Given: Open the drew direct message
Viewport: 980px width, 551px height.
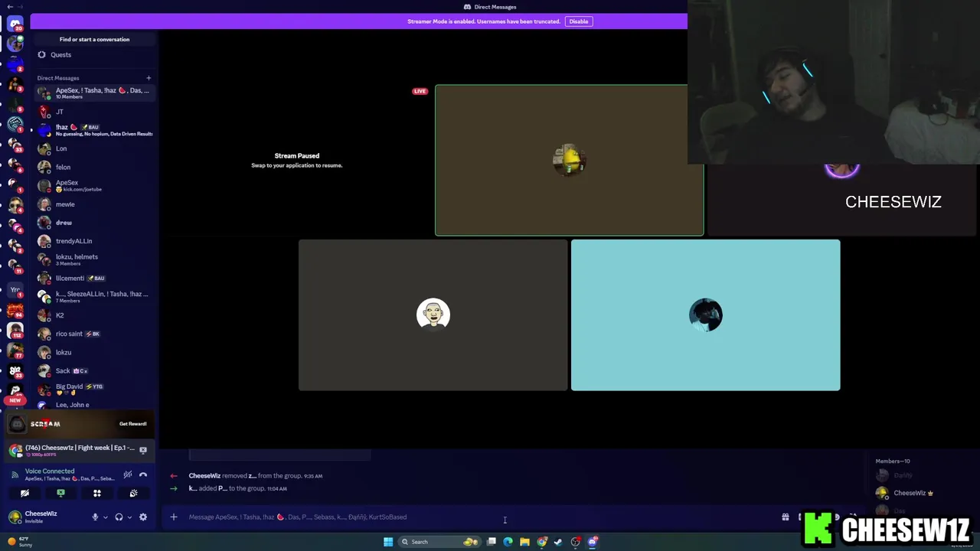Looking at the screenshot, I should coord(94,223).
